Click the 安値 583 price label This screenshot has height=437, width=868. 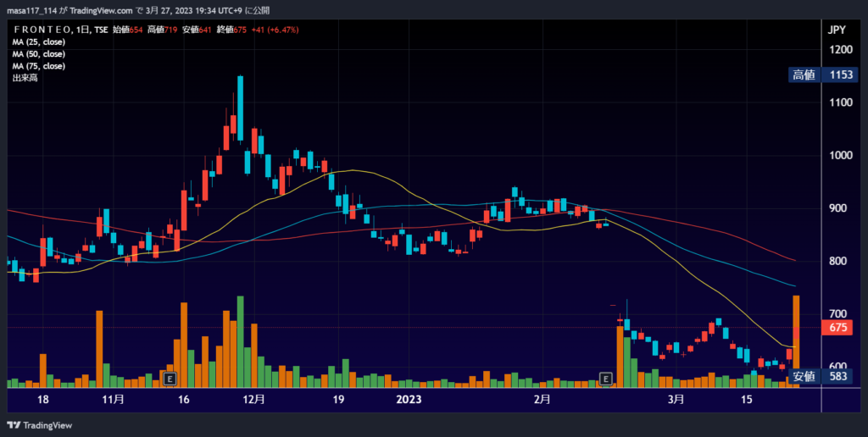(822, 376)
